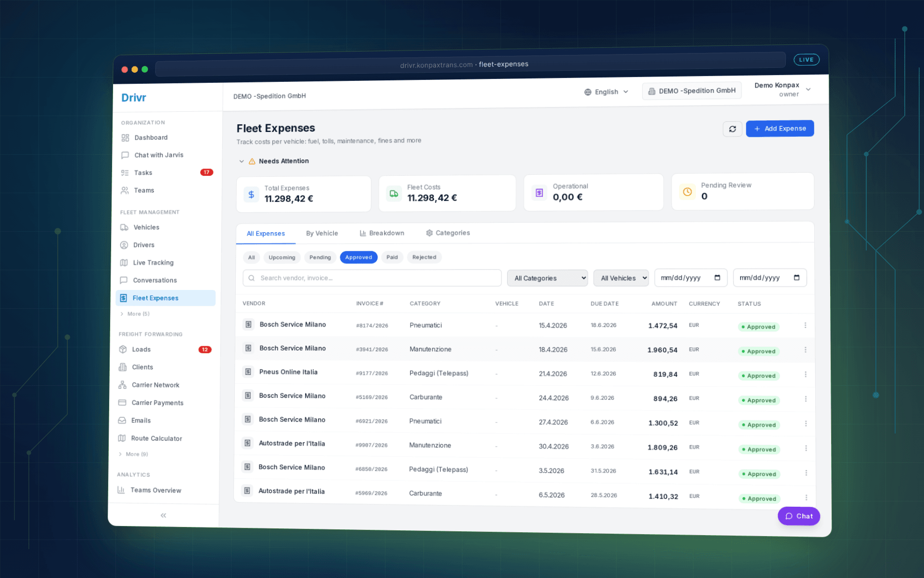Screen dimensions: 924x578
Task: Click the calendar icon in the second date field
Action: 796,277
